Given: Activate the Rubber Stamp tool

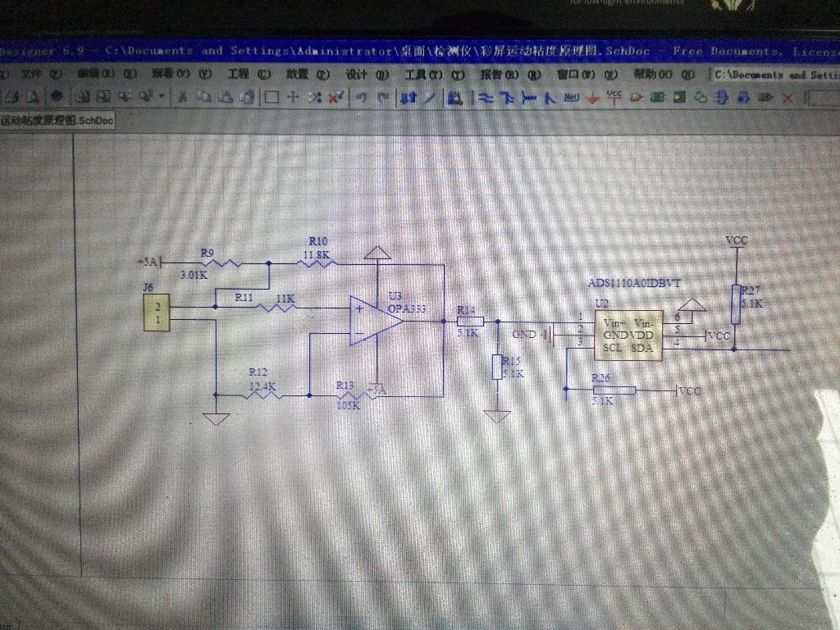Looking at the screenshot, I should coord(247,97).
